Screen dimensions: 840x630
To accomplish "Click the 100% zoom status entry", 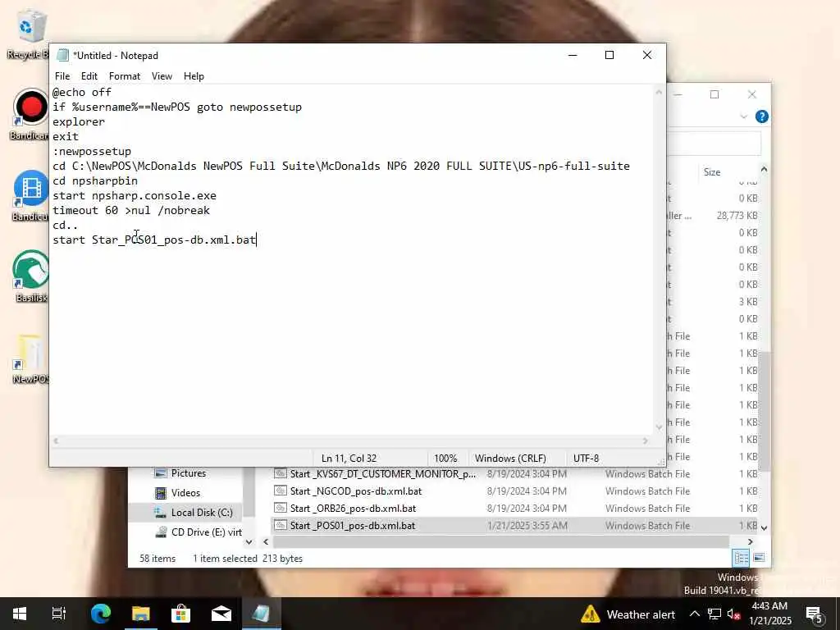I will coord(445,459).
